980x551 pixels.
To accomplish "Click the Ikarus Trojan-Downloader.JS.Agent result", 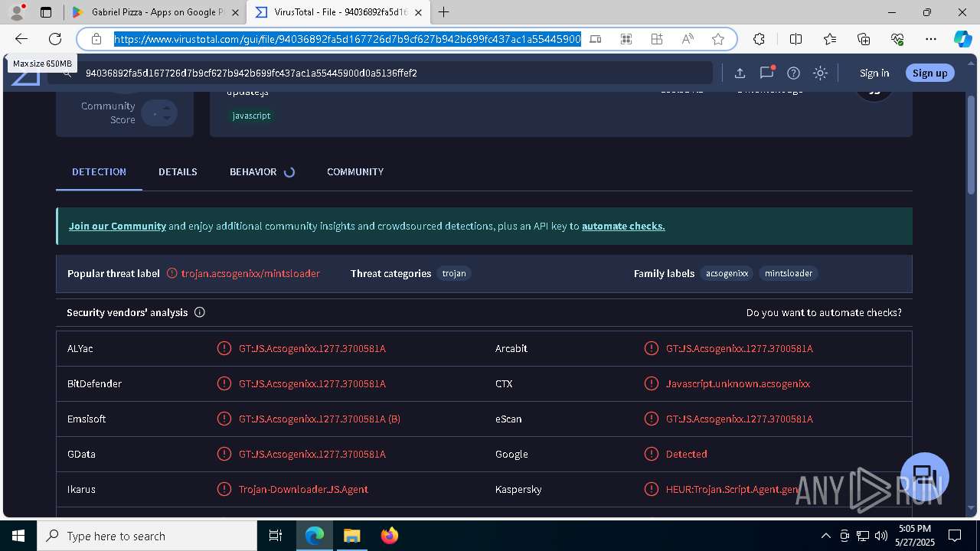I will [303, 489].
